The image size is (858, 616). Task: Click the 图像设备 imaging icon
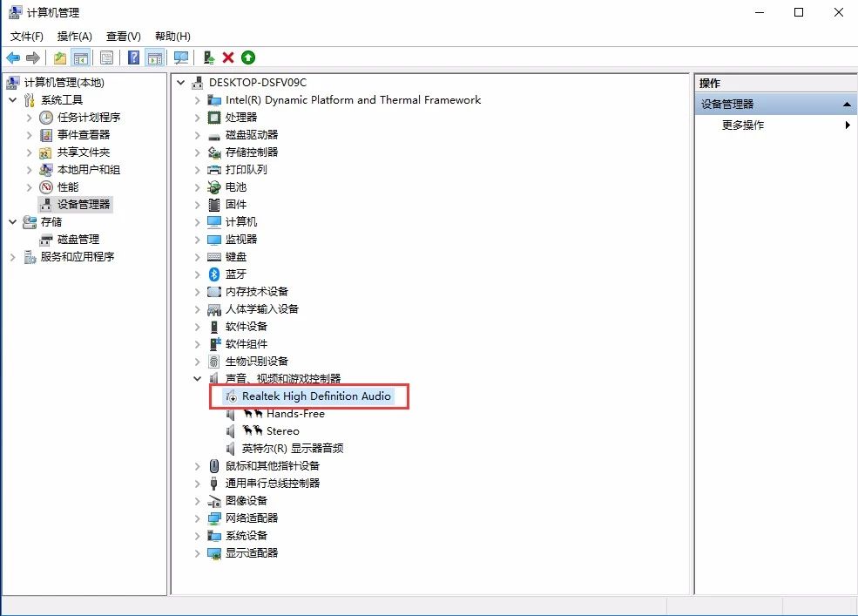tap(214, 500)
